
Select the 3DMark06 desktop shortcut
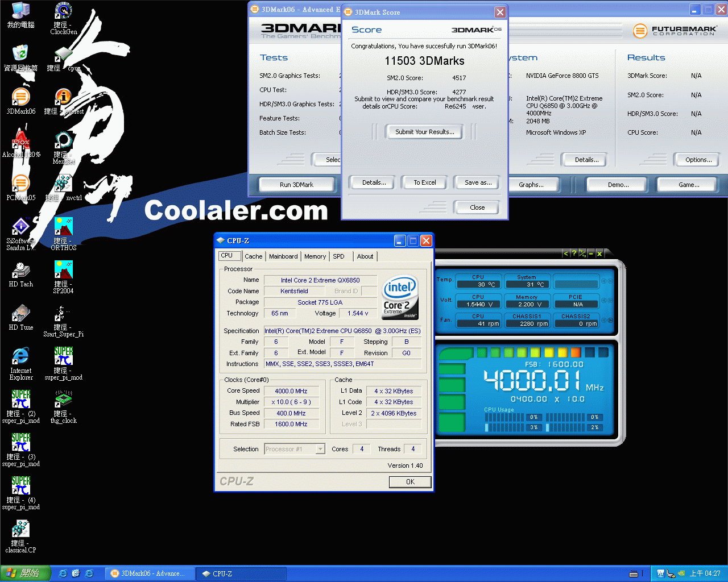click(20, 102)
